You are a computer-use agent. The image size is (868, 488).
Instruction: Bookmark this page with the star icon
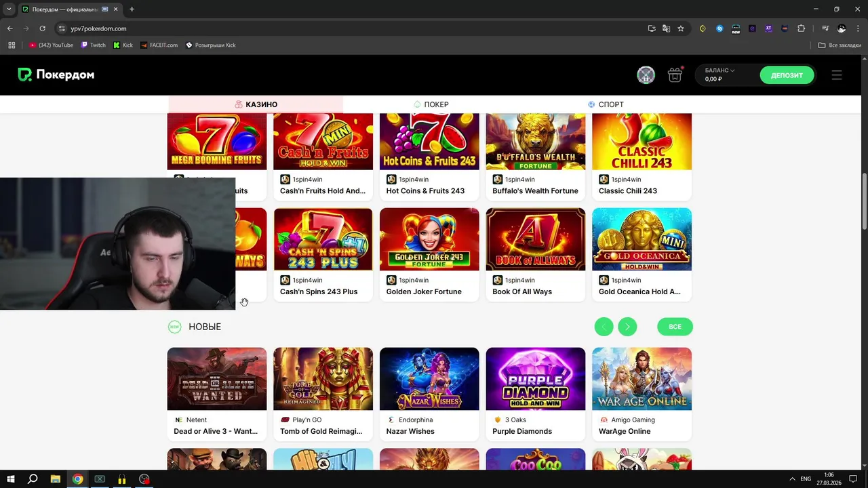[681, 28]
